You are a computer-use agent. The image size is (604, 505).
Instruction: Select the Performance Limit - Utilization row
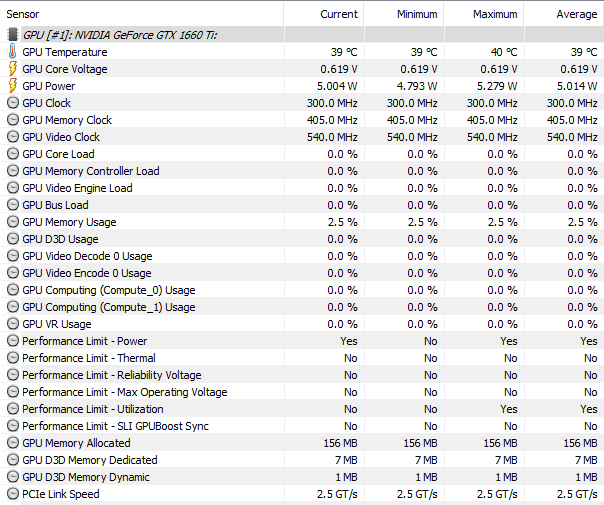coord(302,409)
